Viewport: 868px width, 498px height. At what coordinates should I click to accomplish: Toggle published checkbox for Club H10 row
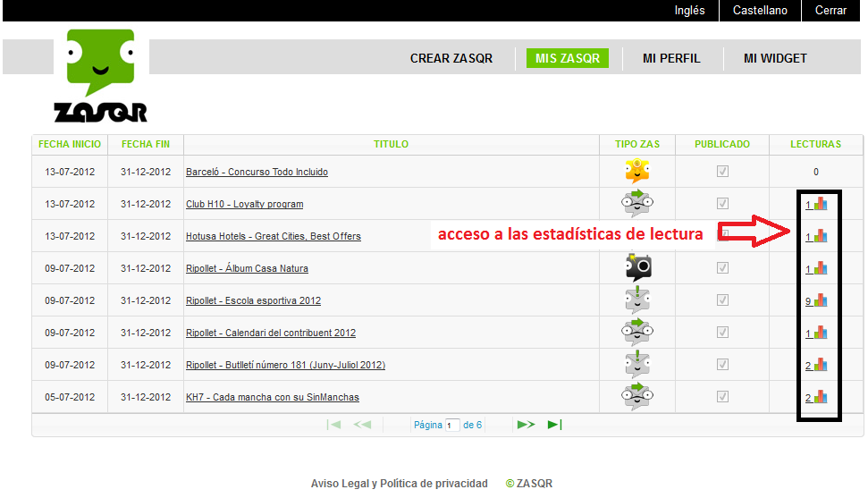pyautogui.click(x=722, y=204)
